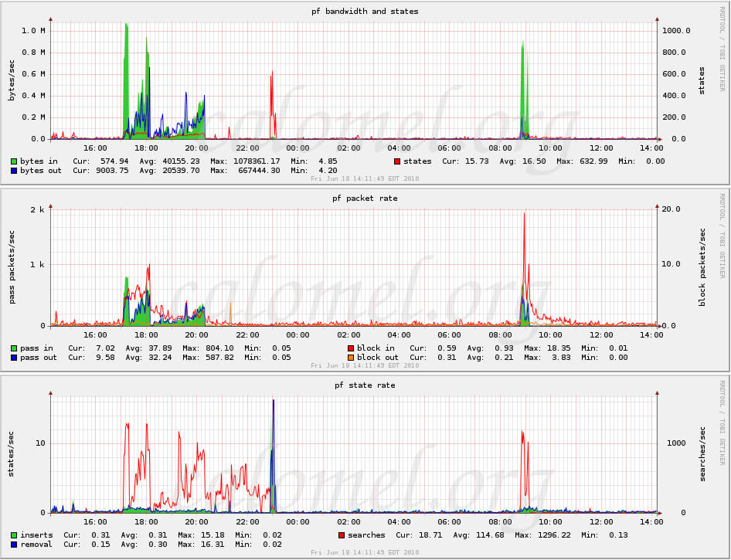Click bytes out Max value 667444.30

[259, 171]
